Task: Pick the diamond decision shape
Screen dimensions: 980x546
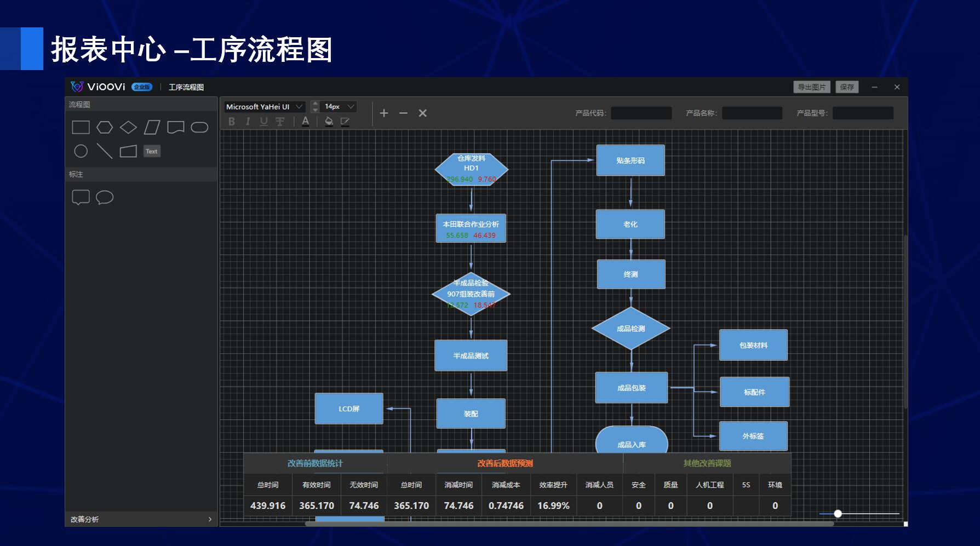Action: point(128,128)
